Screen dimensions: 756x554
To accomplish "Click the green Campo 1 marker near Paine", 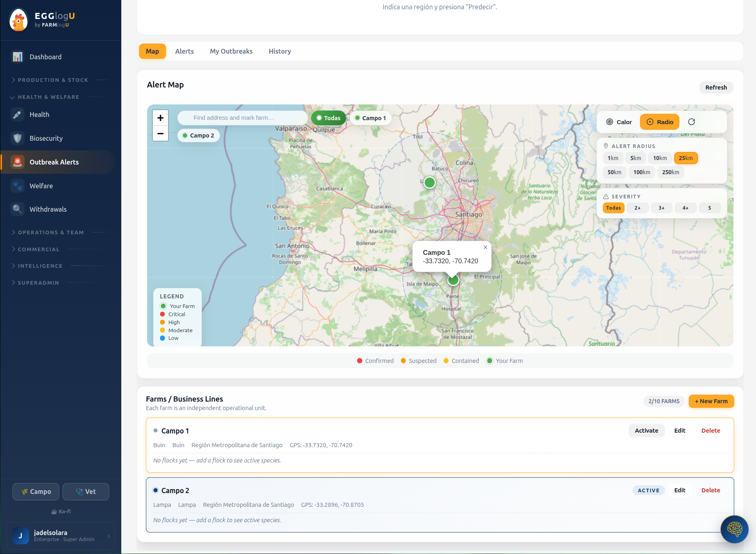I will coord(453,280).
